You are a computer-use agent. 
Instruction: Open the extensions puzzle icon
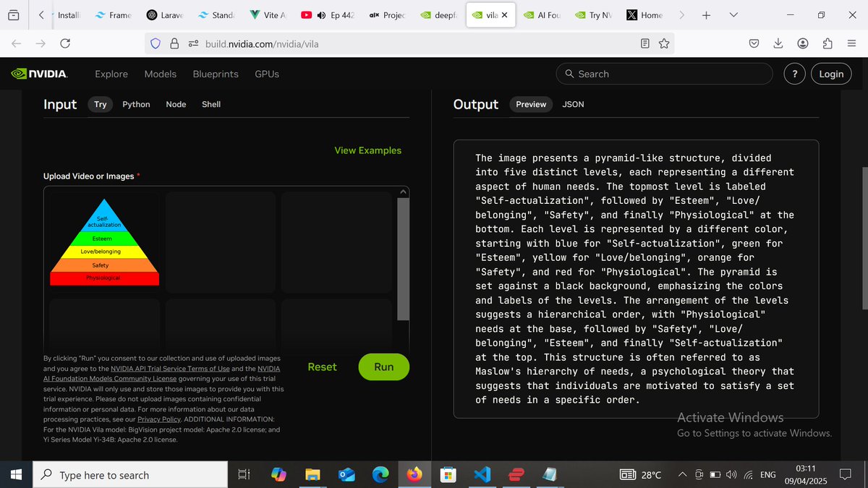pos(827,43)
